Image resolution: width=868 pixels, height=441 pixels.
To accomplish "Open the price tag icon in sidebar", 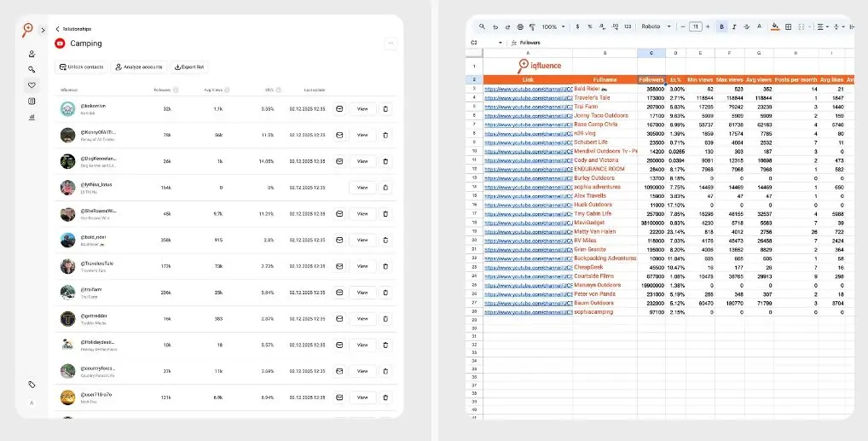I will 32,385.
